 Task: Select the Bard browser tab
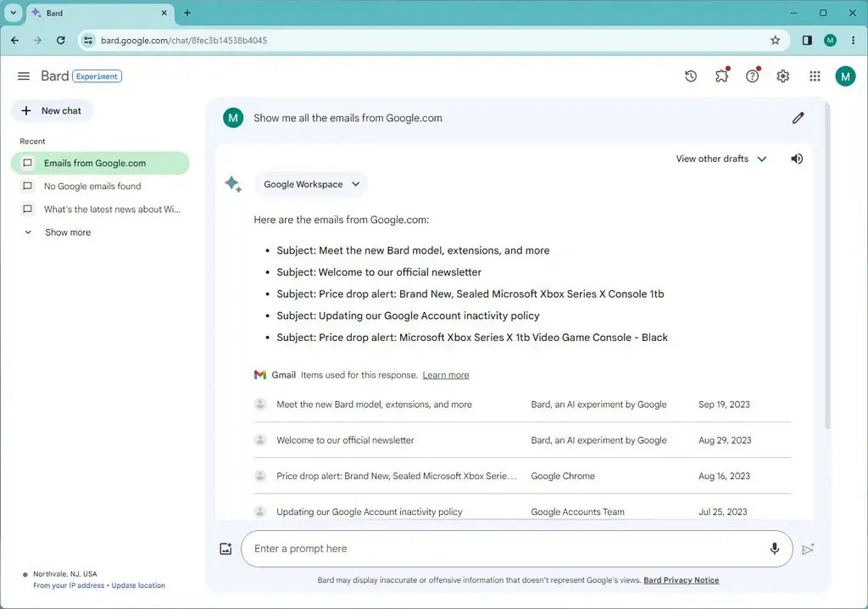click(93, 13)
